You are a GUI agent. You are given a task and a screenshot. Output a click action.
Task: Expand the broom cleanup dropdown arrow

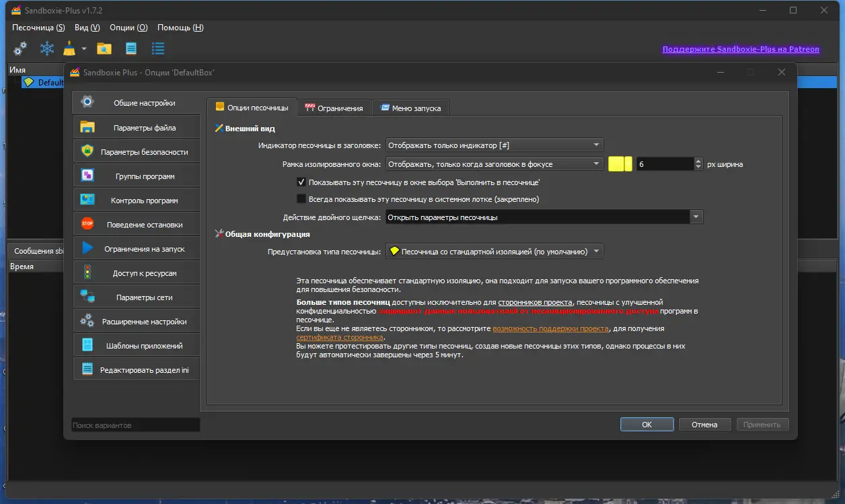tap(84, 48)
